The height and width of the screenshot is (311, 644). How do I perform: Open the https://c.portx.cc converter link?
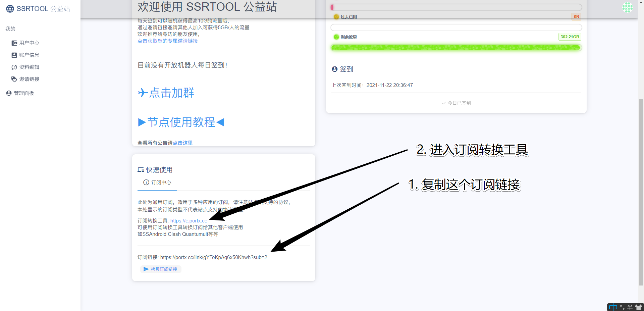pos(189,221)
